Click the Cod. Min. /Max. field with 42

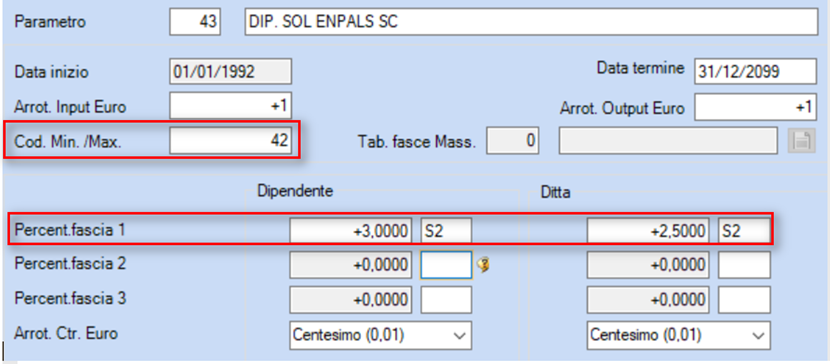click(x=230, y=140)
